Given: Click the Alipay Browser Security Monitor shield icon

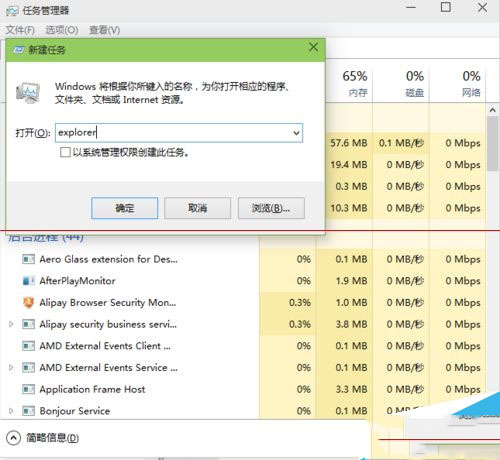Looking at the screenshot, I should click(x=28, y=302).
